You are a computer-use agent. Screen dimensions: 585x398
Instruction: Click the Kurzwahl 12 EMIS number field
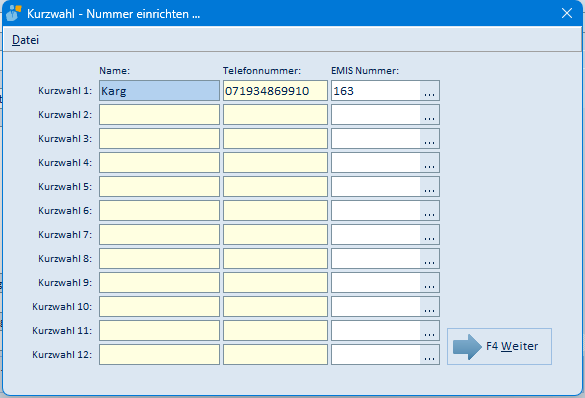(376, 354)
